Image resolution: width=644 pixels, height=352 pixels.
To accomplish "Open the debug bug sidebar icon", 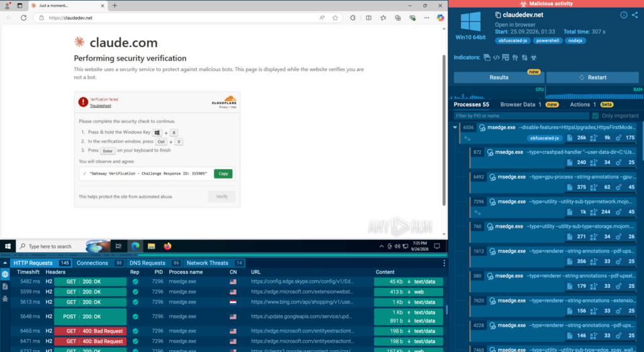I will click(5, 299).
